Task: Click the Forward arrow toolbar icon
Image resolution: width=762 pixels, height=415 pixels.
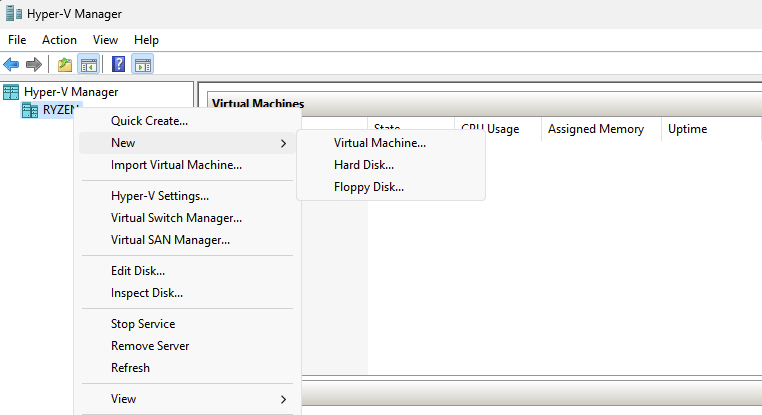Action: click(34, 65)
